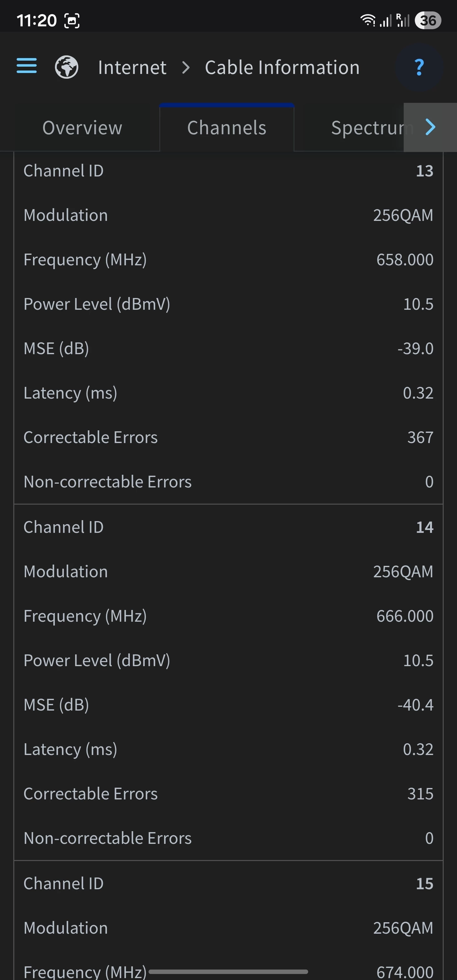Open the hamburger navigation menu
The width and height of the screenshot is (457, 980).
click(27, 66)
